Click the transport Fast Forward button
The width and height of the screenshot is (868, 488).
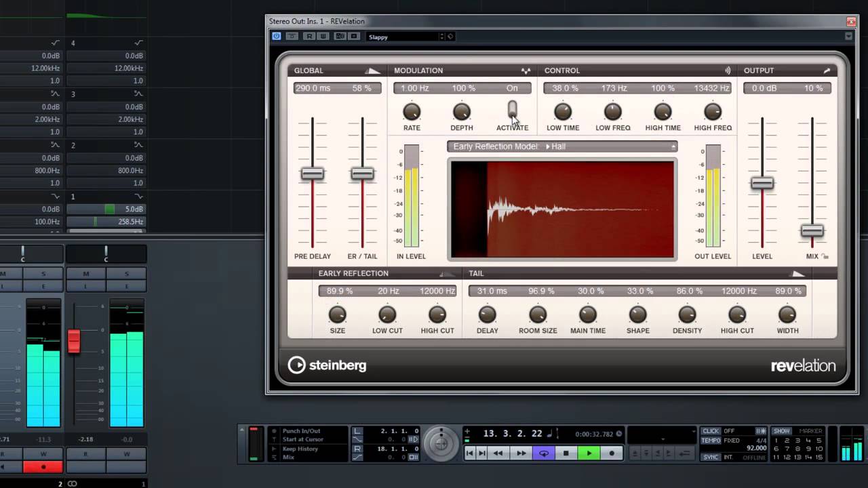521,453
